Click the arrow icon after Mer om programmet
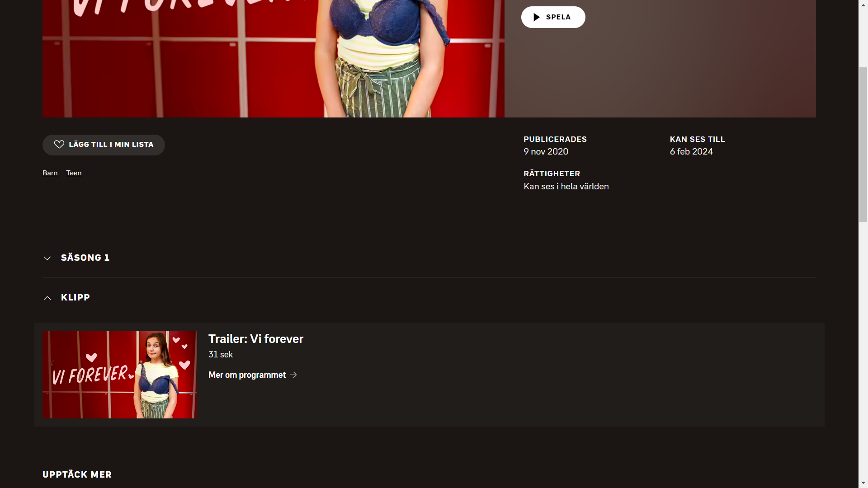The height and width of the screenshot is (488, 868). tap(293, 375)
